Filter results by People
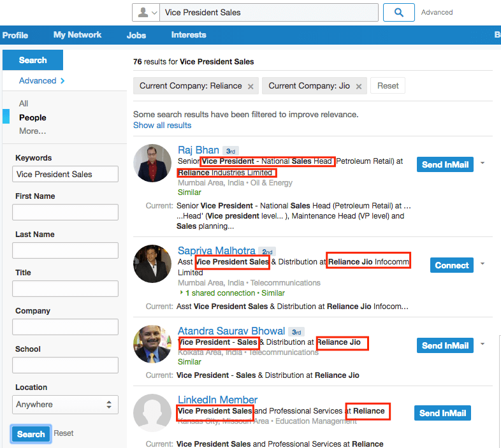 (x=33, y=118)
